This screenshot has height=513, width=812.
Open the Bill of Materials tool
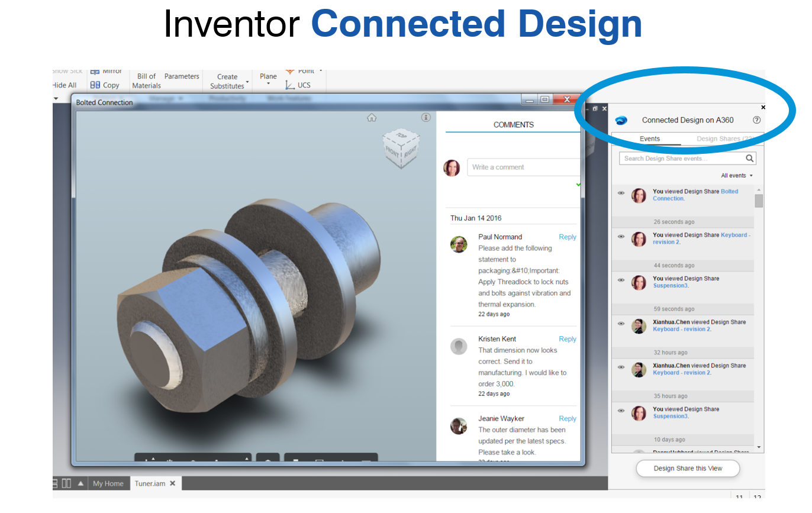click(x=146, y=80)
